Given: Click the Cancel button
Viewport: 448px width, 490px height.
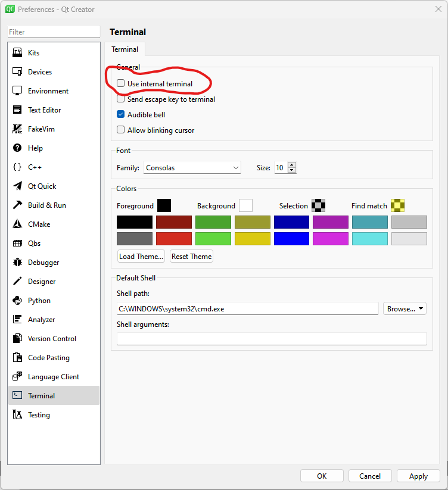Looking at the screenshot, I should click(370, 476).
